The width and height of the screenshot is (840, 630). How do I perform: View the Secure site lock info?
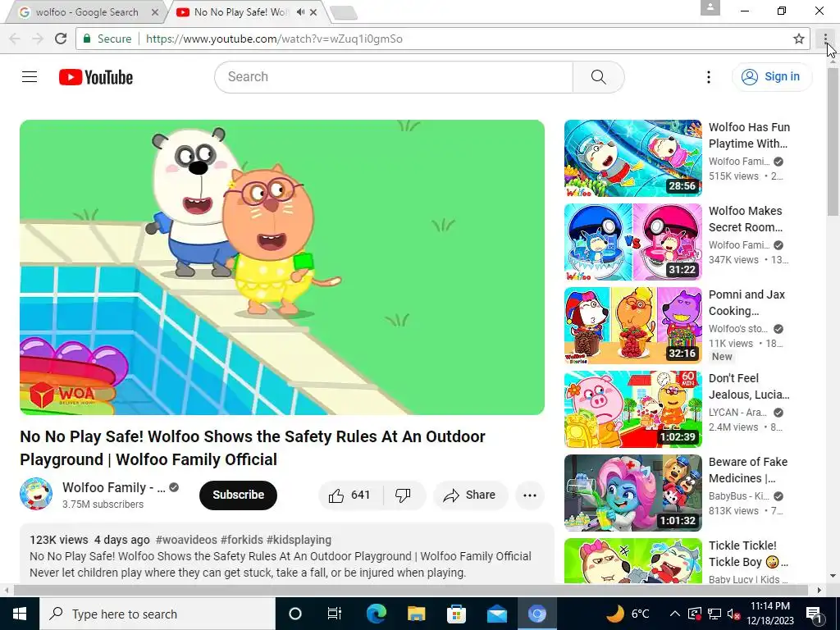click(107, 39)
